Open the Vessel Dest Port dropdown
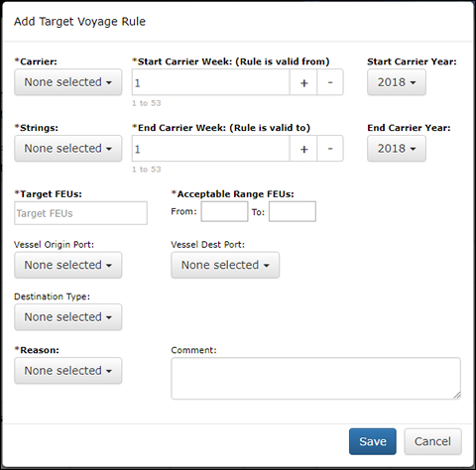 (x=225, y=265)
